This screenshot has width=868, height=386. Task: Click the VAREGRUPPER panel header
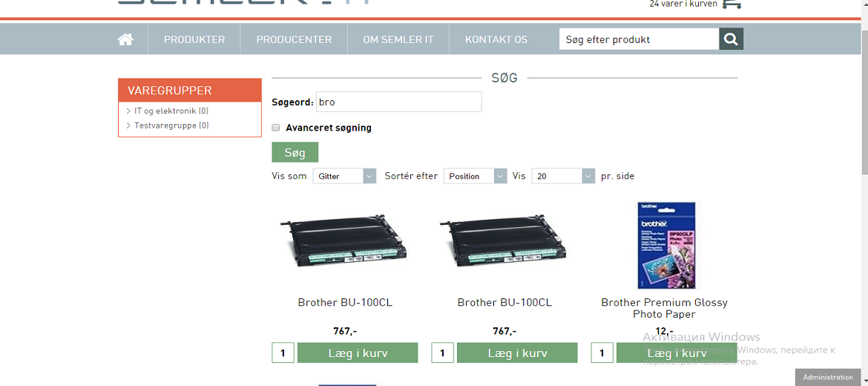click(189, 91)
